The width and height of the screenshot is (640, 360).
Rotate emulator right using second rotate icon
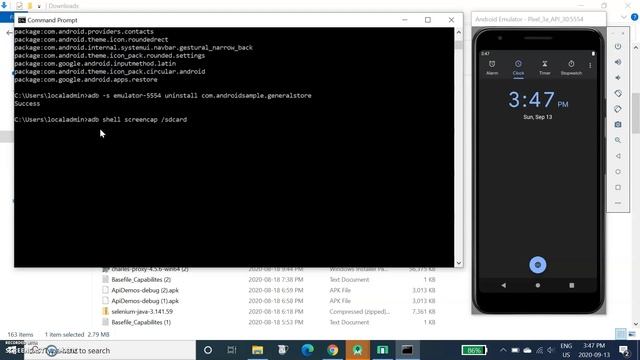pos(618,109)
